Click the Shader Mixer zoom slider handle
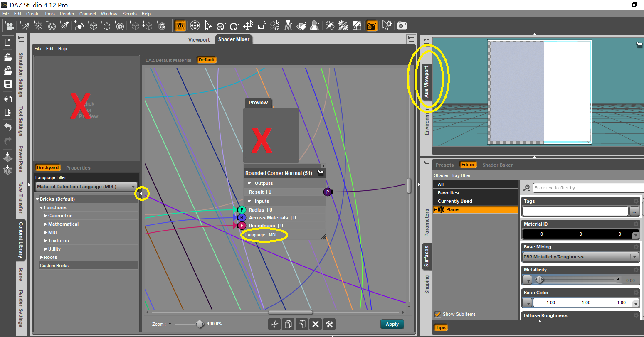Screen dimensions: 644x337 coord(200,324)
